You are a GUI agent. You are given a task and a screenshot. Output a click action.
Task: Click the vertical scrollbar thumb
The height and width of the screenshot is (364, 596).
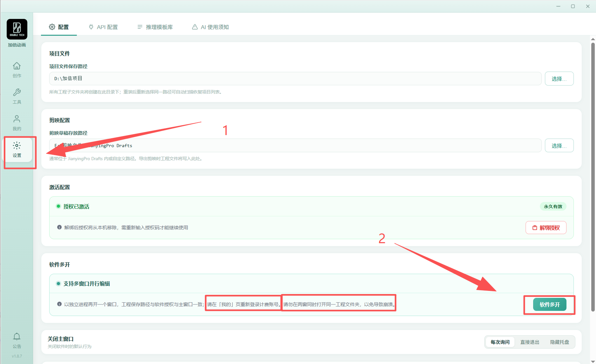pos(593,176)
